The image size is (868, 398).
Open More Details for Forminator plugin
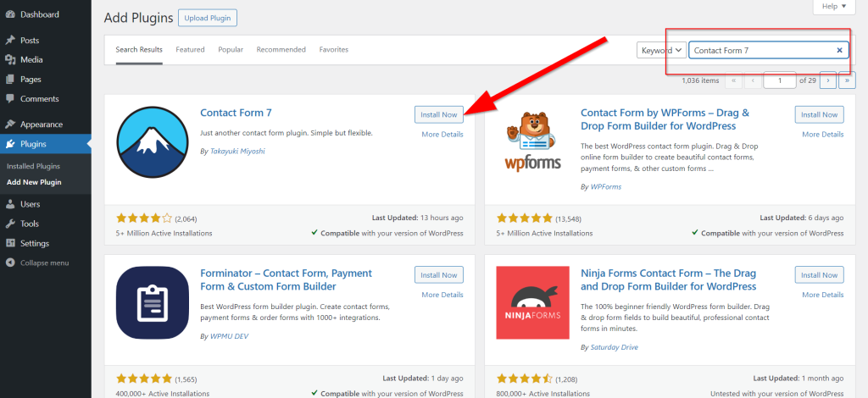(442, 295)
